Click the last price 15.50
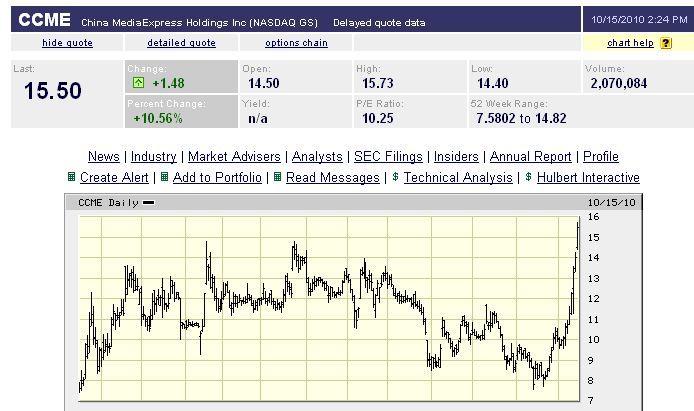The width and height of the screenshot is (694, 411). (x=53, y=91)
